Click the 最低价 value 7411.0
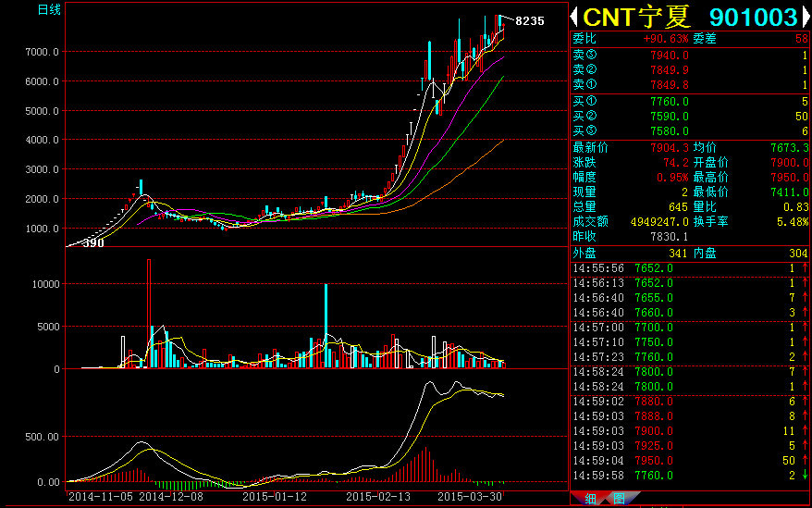 click(x=789, y=192)
